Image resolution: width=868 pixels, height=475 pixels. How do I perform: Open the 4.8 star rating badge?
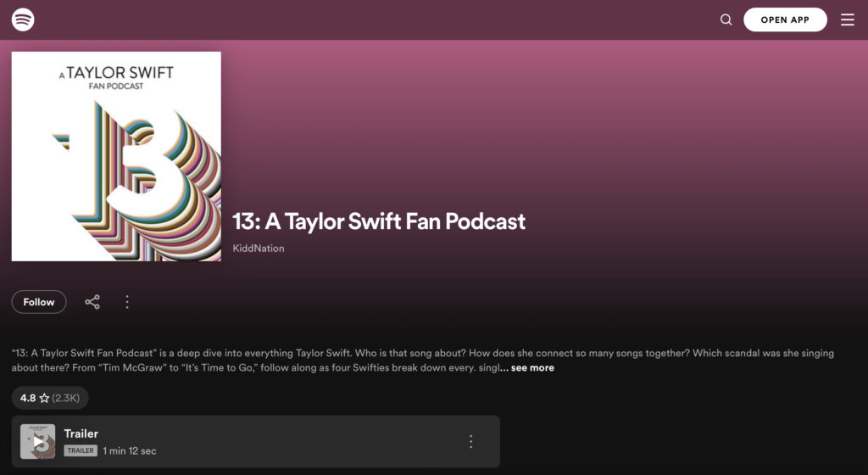coord(50,398)
